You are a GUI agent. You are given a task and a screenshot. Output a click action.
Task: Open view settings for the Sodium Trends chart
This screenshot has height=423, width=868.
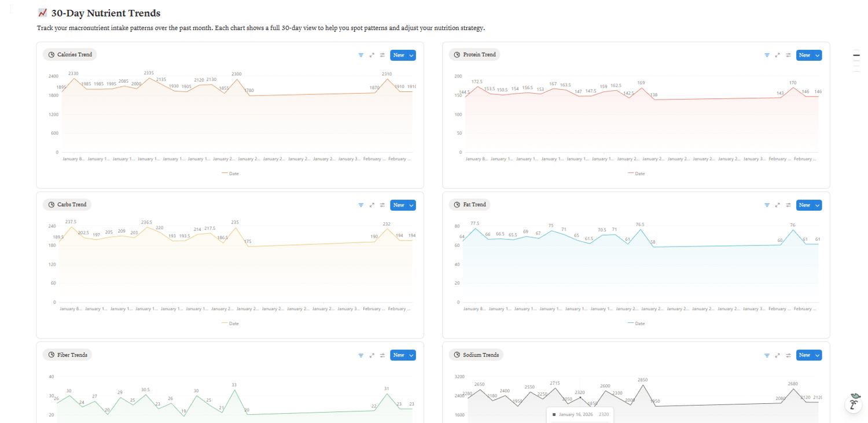[788, 355]
